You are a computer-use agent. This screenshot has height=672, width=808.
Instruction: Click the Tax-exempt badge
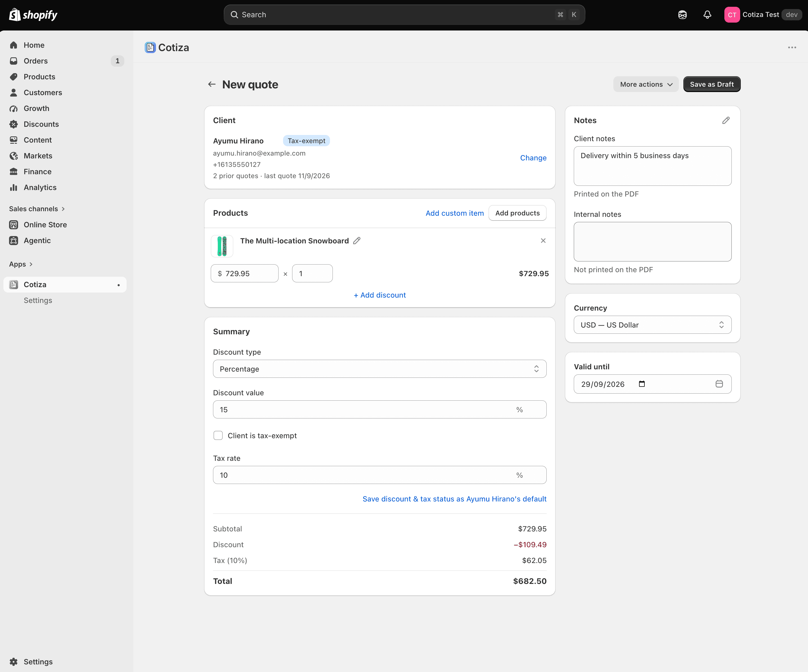point(307,141)
